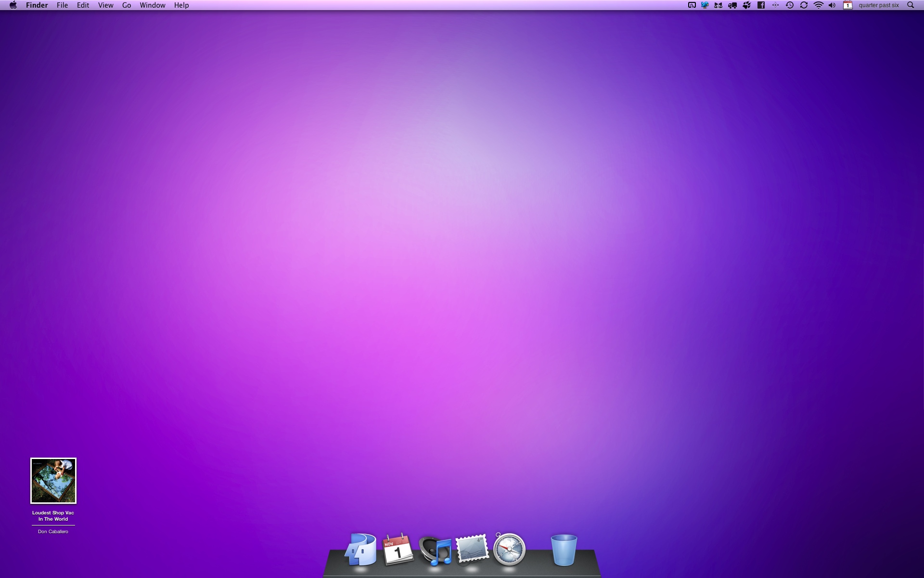Open the Go menu
924x578 pixels.
coord(127,5)
